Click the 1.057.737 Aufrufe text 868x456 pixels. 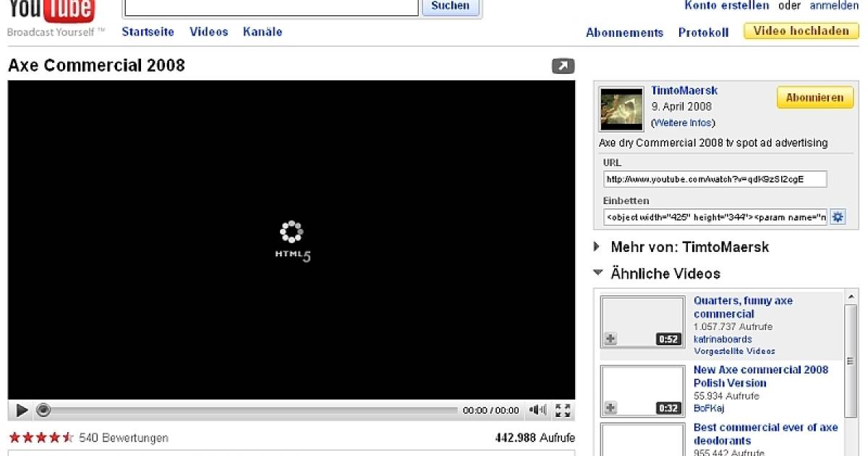pos(733,326)
